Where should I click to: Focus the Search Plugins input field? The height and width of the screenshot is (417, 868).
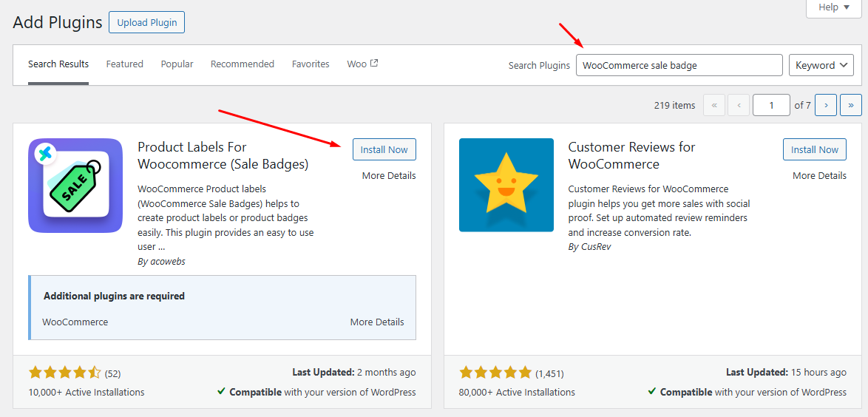[679, 65]
